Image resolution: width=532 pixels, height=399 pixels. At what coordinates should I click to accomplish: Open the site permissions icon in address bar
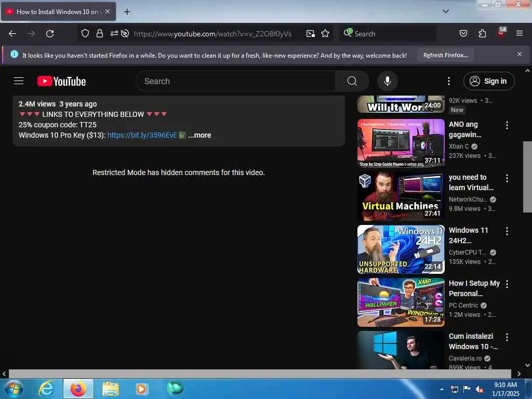click(x=114, y=33)
